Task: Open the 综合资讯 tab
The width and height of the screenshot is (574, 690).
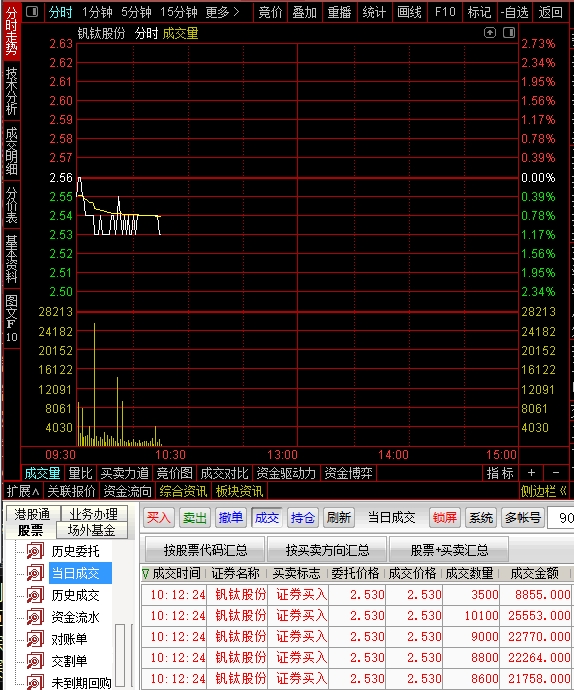Action: 183,491
